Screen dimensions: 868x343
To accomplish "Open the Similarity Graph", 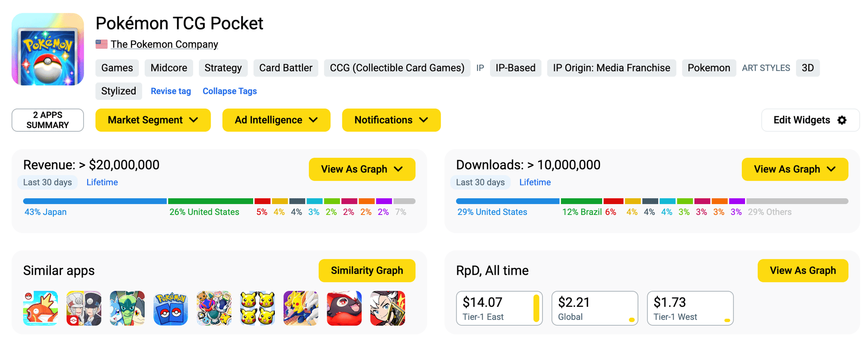I will tap(367, 271).
